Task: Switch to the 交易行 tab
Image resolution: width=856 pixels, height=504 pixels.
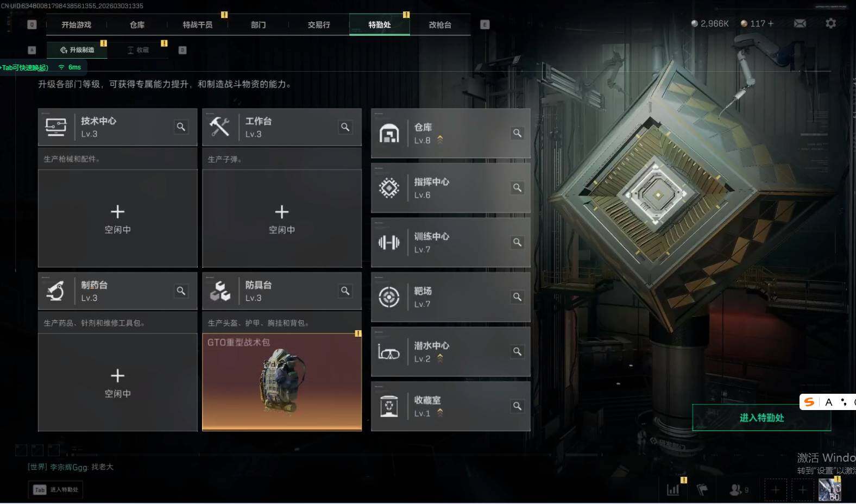Action: [x=319, y=24]
